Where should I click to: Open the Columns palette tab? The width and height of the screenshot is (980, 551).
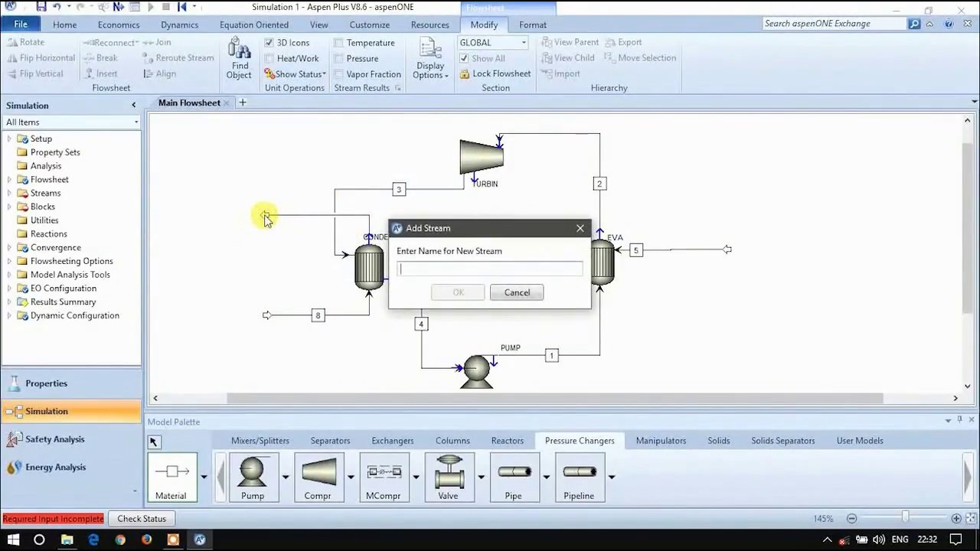click(x=452, y=441)
